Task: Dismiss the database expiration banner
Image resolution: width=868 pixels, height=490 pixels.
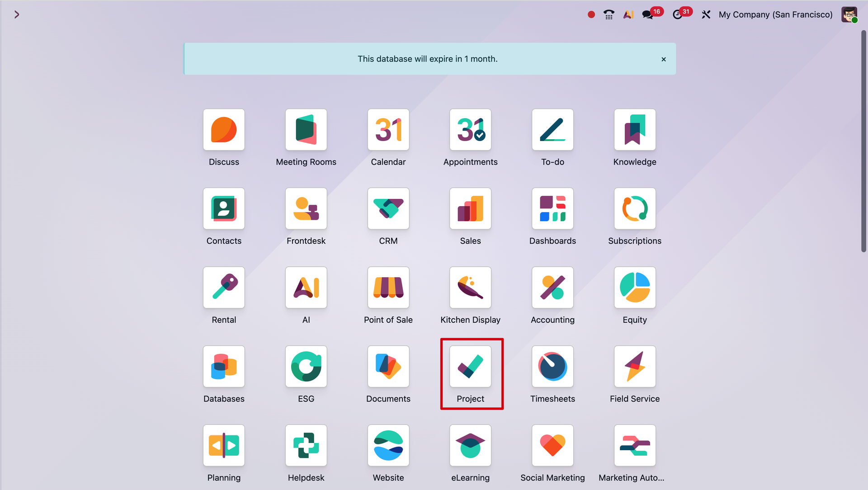Action: click(x=663, y=59)
